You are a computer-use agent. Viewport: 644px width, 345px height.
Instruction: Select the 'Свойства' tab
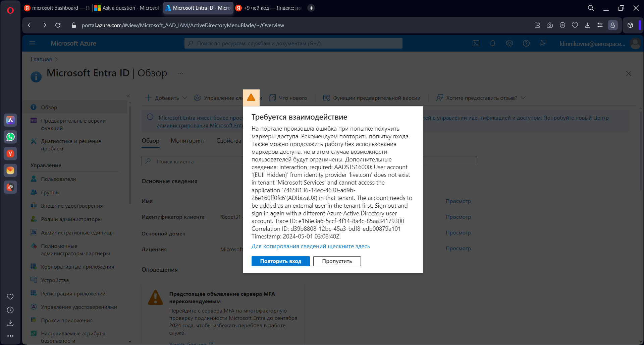229,141
